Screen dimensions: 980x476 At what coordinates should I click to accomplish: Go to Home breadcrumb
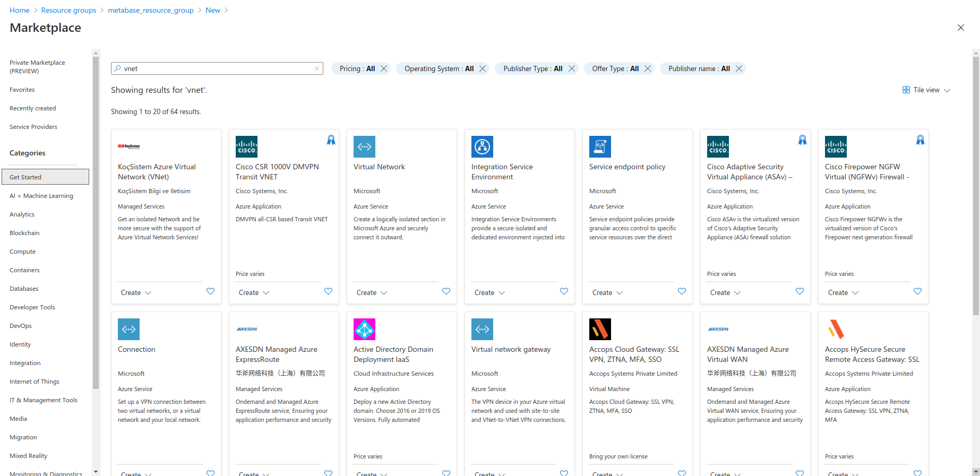click(20, 10)
